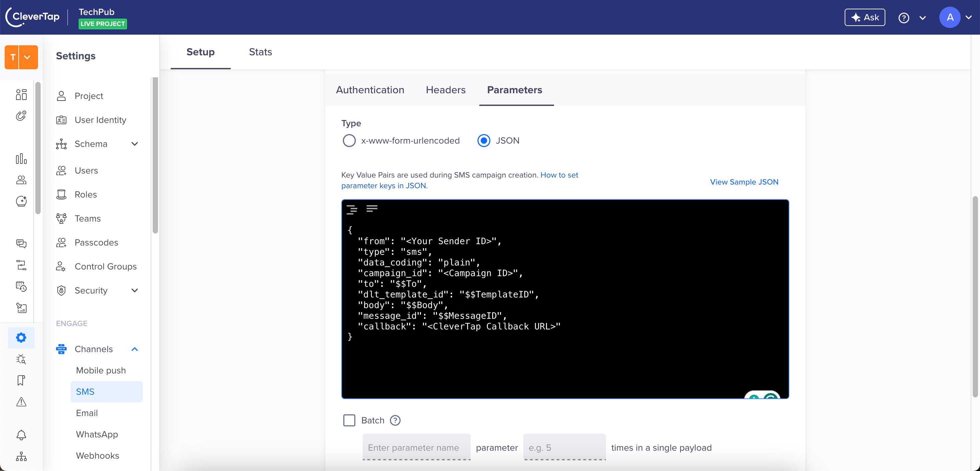Collapse the Channels section
Image resolution: width=980 pixels, height=471 pixels.
(134, 349)
